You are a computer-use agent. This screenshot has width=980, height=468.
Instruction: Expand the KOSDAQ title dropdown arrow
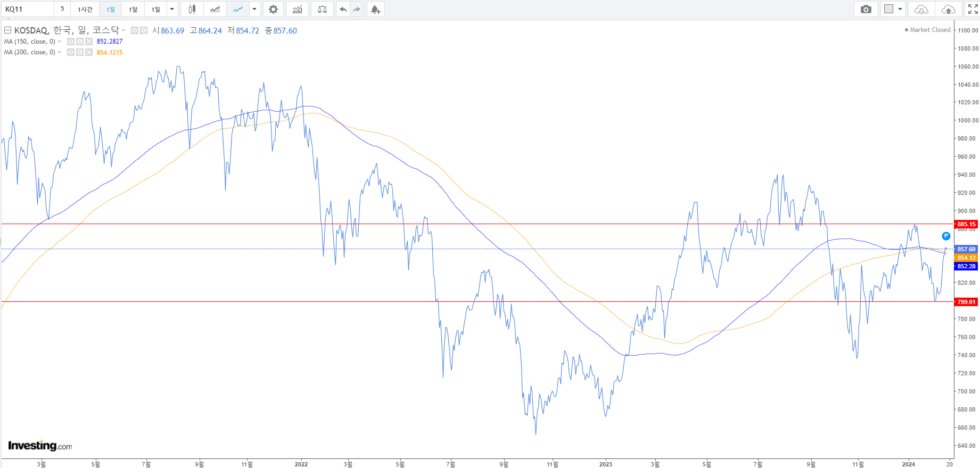(123, 30)
